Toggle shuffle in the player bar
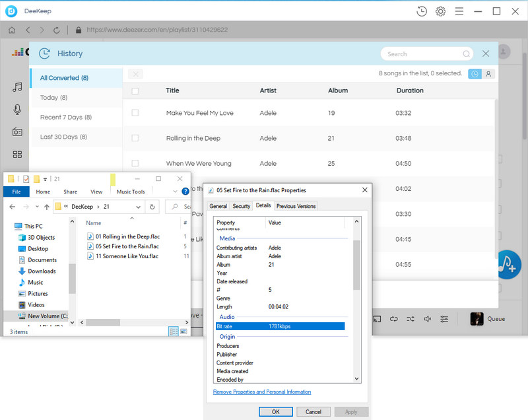The image size is (528, 420). [410, 318]
